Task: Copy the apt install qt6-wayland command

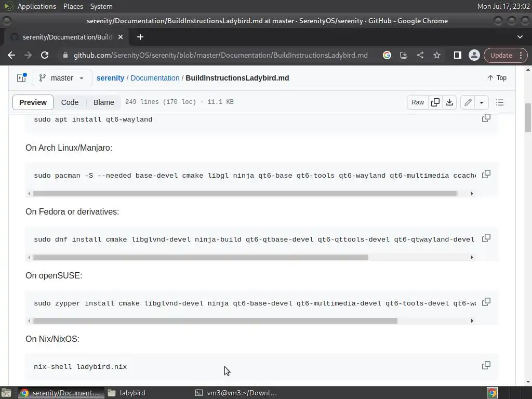Action: 486,118
